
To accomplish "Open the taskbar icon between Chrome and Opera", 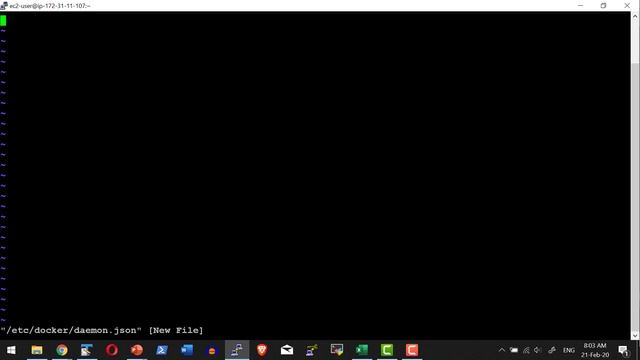I will pos(87,350).
